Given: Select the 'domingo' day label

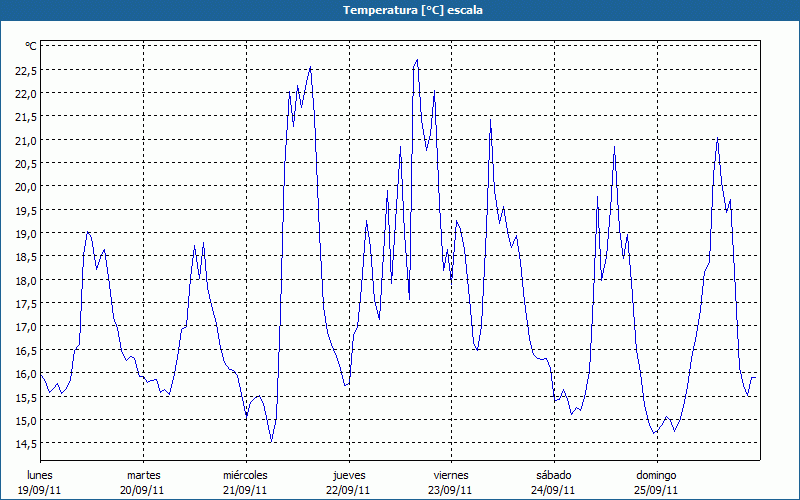Looking at the screenshot, I should pyautogui.click(x=656, y=475).
